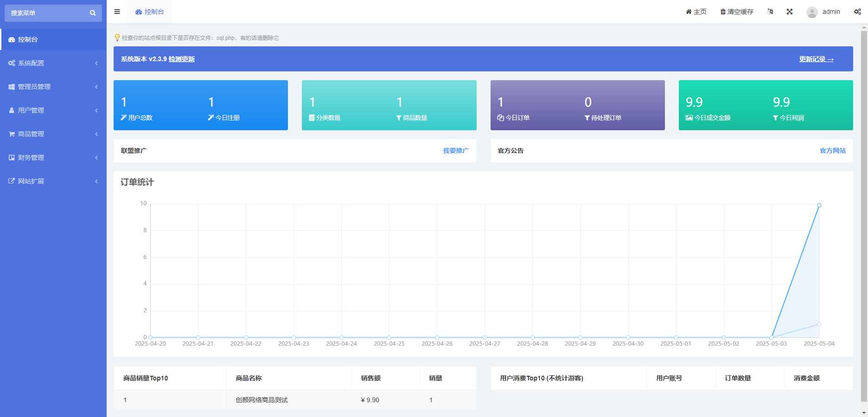The image size is (868, 417).
Task: Open 更新记录 from the version banner
Action: click(x=816, y=59)
